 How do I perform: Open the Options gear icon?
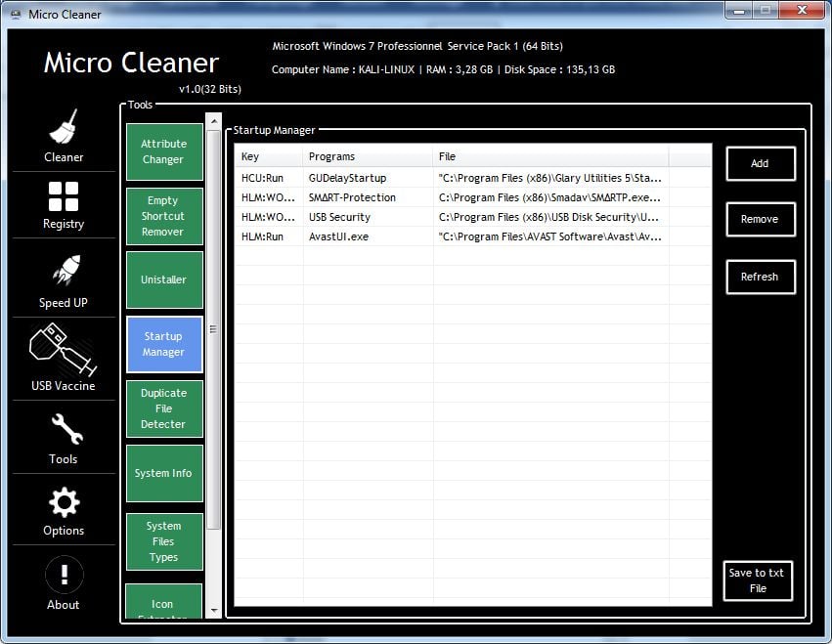tap(65, 502)
